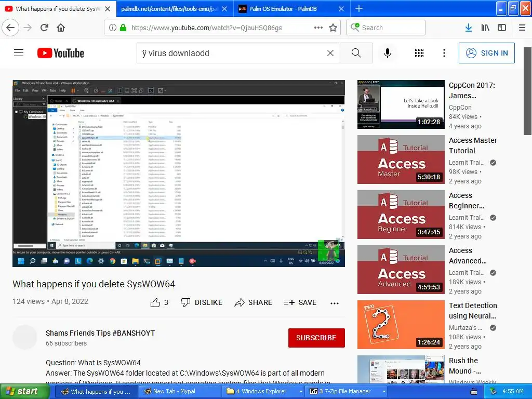The image size is (532, 399).
Task: Open Access Master Tutorial thumbnail
Action: (x=401, y=159)
